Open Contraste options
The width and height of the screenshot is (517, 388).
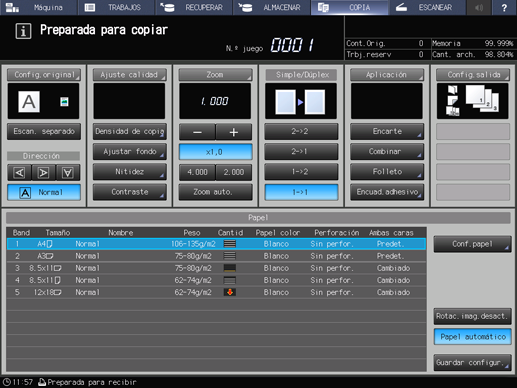point(129,192)
